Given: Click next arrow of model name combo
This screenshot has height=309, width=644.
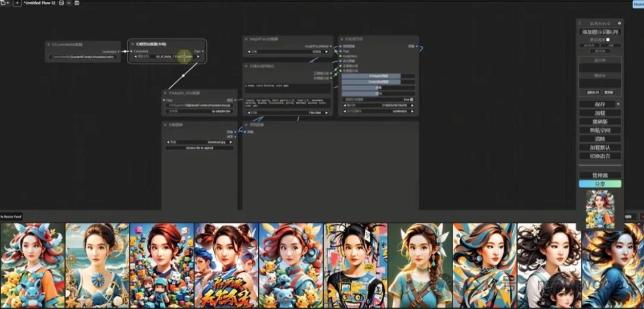Looking at the screenshot, I should coord(199,57).
